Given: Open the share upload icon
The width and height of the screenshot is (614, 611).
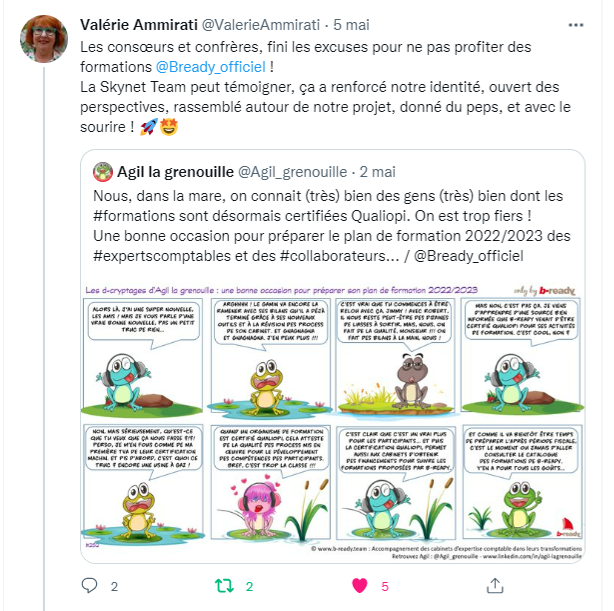Looking at the screenshot, I should 495,586.
